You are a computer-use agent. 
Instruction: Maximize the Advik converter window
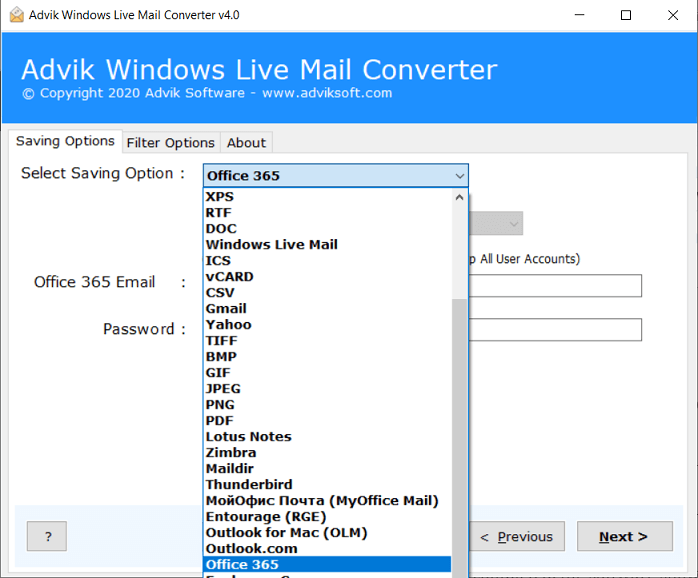point(626,15)
